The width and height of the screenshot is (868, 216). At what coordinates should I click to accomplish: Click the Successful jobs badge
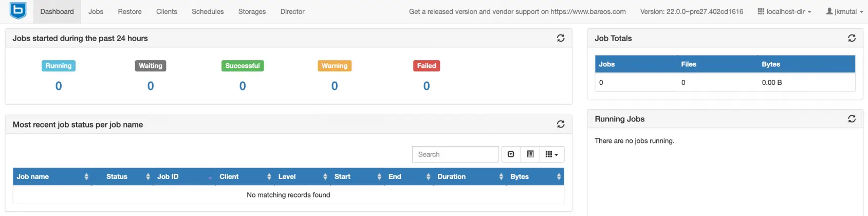[x=243, y=66]
